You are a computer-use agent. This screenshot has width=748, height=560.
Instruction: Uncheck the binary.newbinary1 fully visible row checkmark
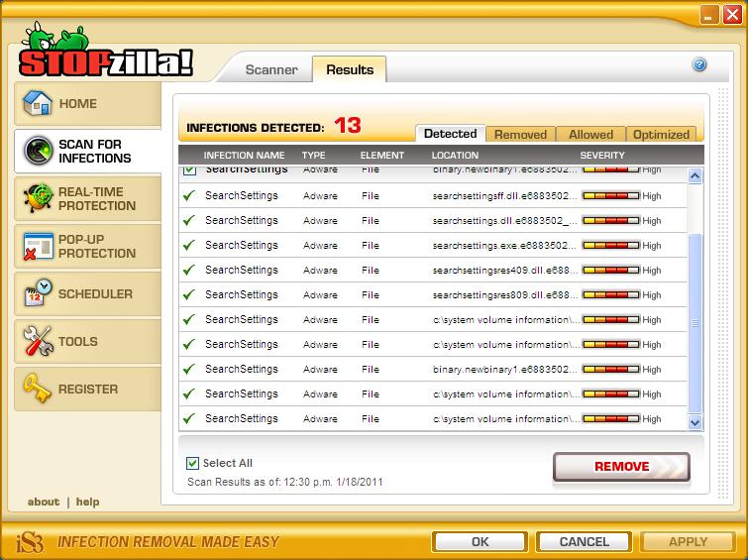point(189,369)
